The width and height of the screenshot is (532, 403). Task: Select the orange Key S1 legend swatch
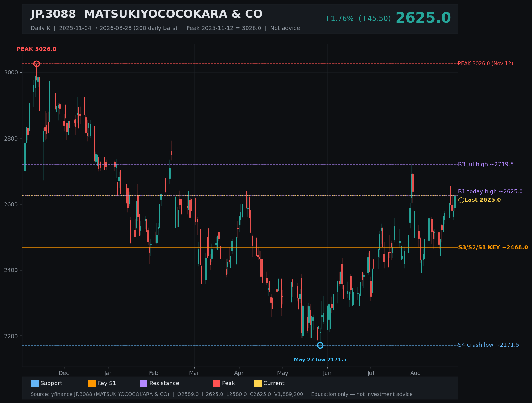pos(92,383)
